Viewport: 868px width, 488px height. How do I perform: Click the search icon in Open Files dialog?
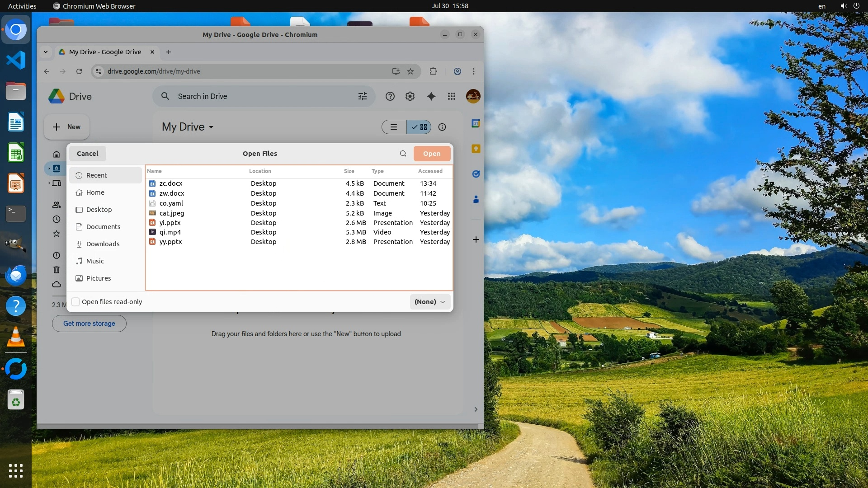click(403, 154)
